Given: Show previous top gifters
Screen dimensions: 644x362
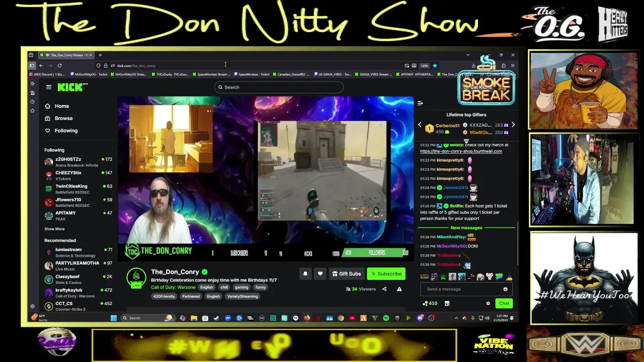Looking at the screenshot, I should (420, 125).
